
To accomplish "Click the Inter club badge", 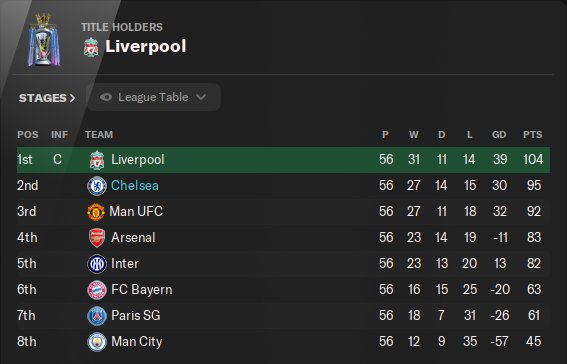I will pos(97,264).
